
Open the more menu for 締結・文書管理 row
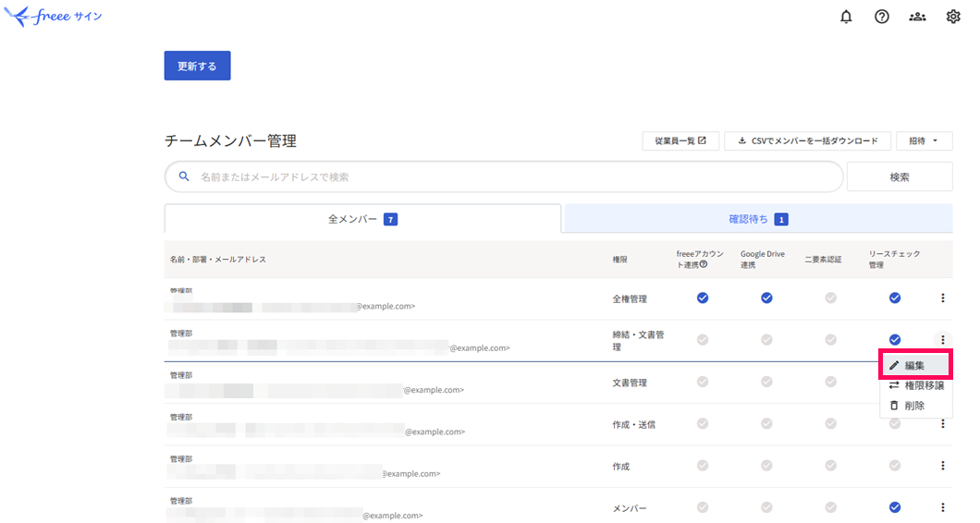pyautogui.click(x=942, y=340)
